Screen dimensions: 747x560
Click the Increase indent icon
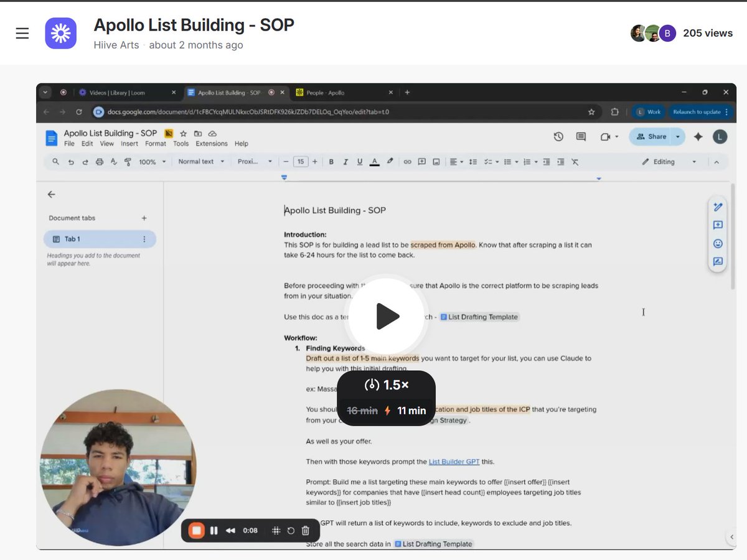[560, 162]
